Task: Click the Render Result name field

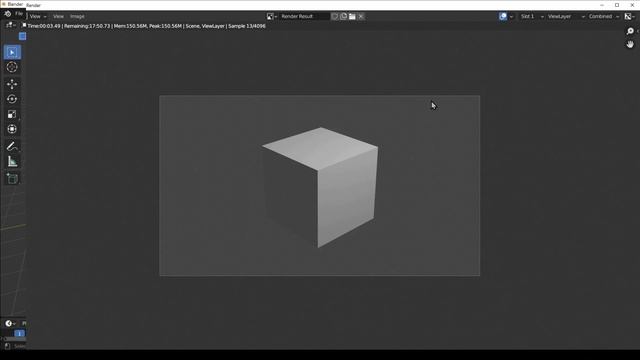Action: pyautogui.click(x=304, y=16)
